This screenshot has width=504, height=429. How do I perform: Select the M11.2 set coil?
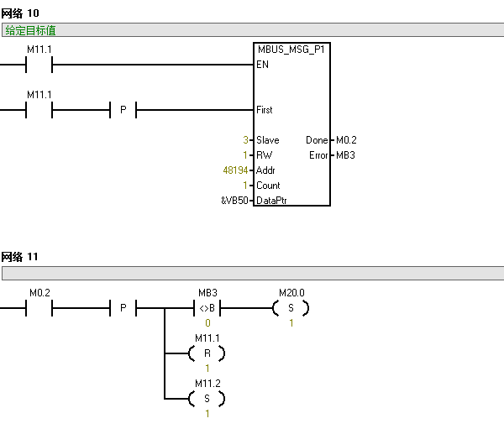point(207,399)
